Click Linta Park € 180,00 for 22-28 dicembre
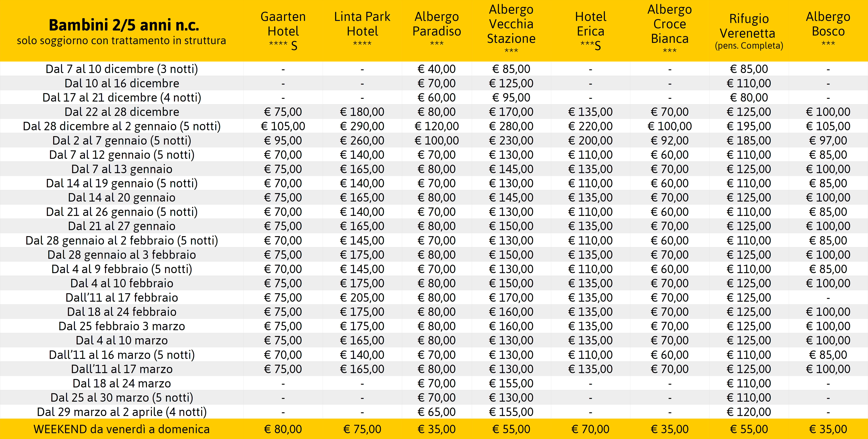 (362, 112)
